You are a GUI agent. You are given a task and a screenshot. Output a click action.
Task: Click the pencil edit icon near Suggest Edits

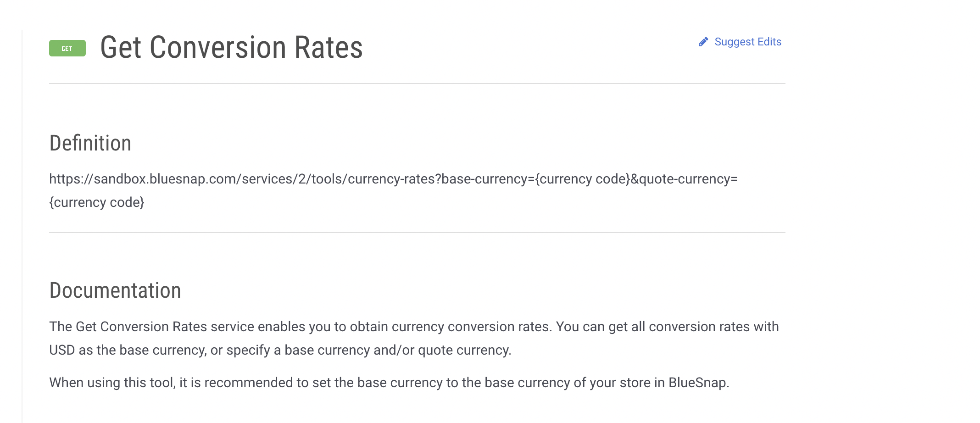[702, 42]
